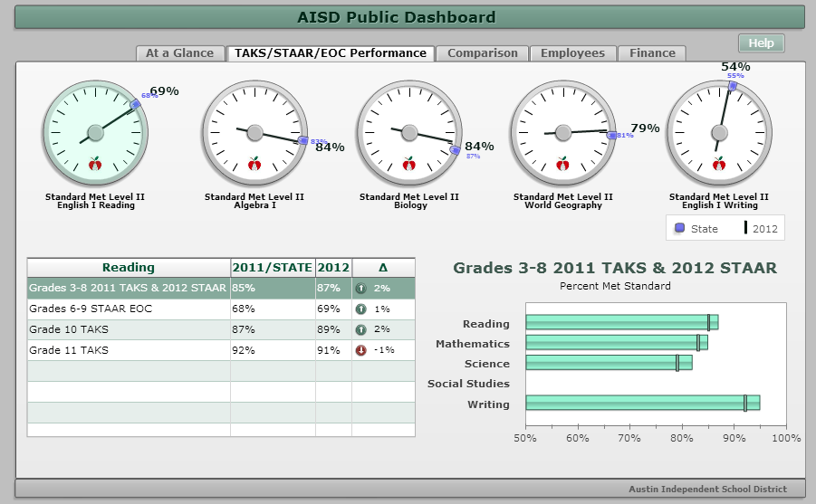Click the apple icon on Algebra I gauge
Image resolution: width=816 pixels, height=504 pixels.
coord(254,164)
